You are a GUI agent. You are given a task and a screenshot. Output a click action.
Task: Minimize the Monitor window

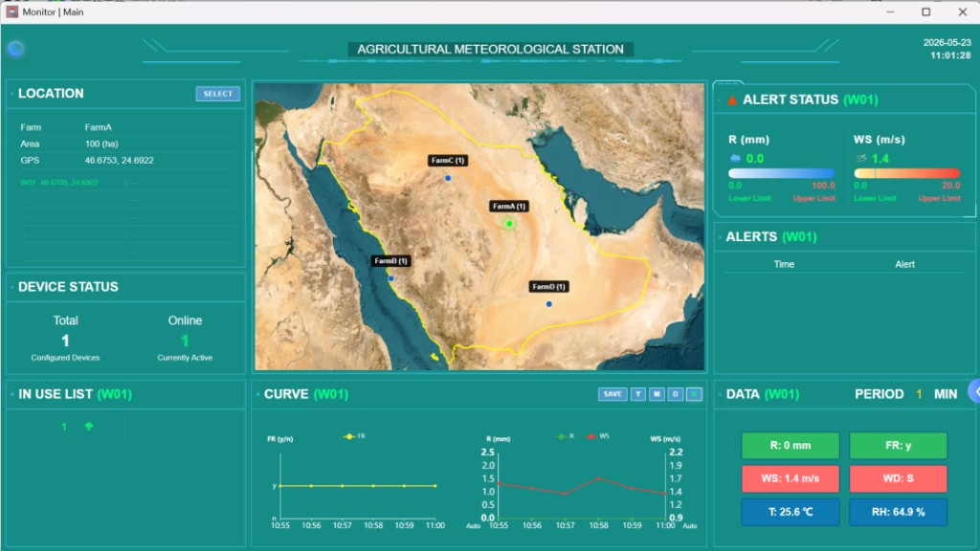(x=890, y=11)
